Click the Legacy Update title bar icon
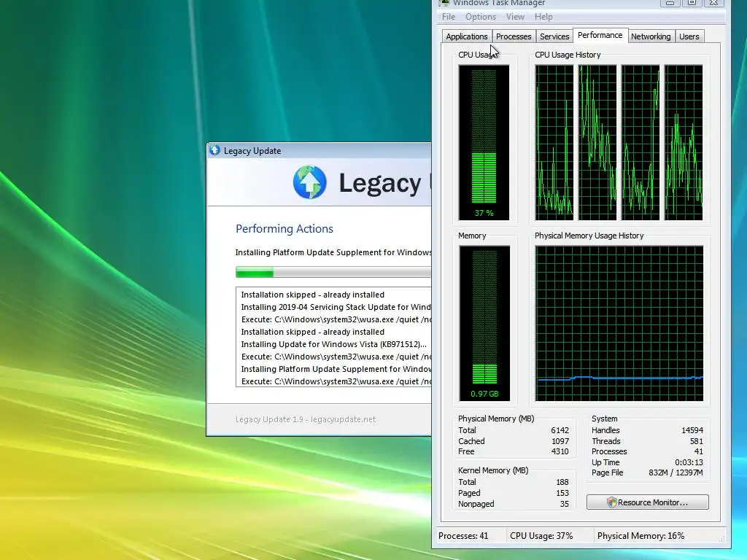The height and width of the screenshot is (560, 747). click(215, 150)
